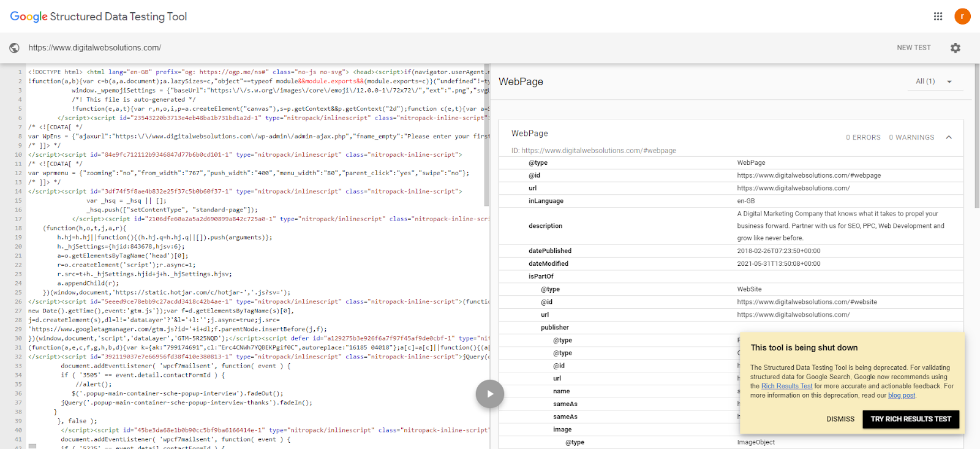Click line number 18 in code gutter
This screenshot has width=980, height=449.
coord(18,228)
